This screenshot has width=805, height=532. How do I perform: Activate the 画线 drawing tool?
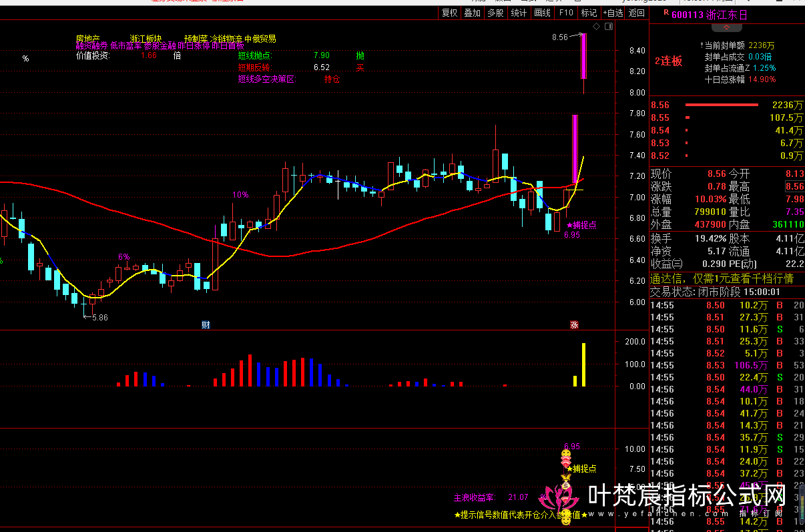(x=542, y=13)
